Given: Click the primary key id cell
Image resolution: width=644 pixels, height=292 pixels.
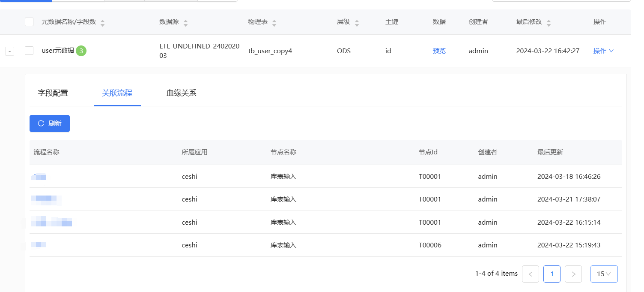Looking at the screenshot, I should [388, 51].
